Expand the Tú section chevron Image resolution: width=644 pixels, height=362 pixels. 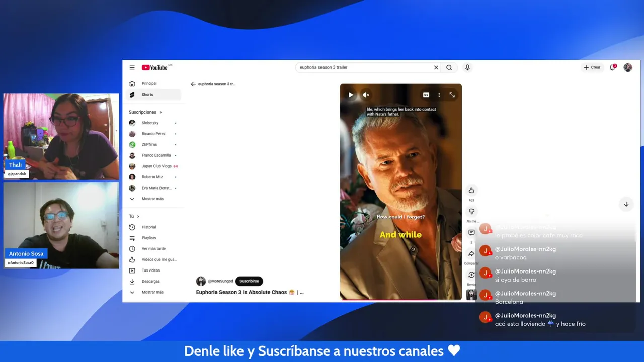tap(138, 216)
